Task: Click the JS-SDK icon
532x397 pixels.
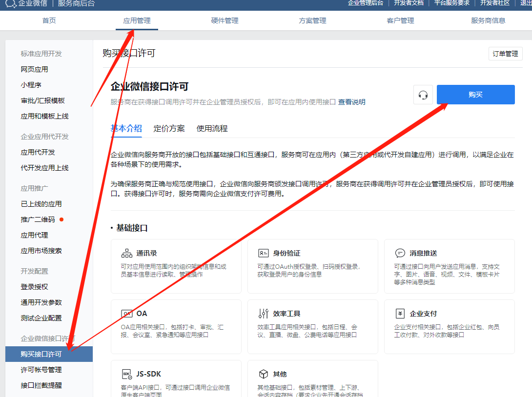Action: click(x=127, y=374)
